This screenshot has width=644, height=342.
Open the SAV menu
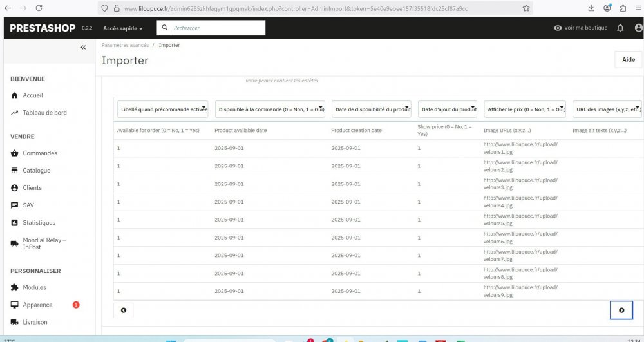(x=28, y=205)
